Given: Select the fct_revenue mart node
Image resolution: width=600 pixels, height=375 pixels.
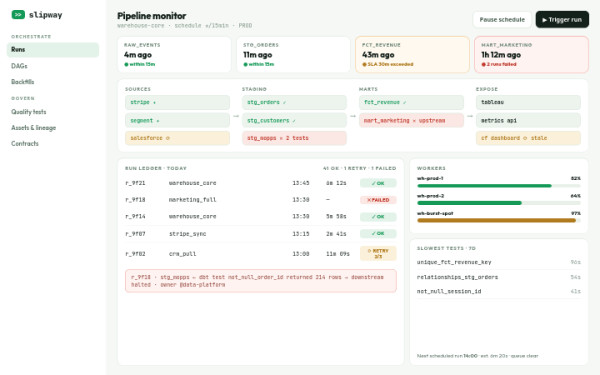Looking at the screenshot, I should (411, 103).
